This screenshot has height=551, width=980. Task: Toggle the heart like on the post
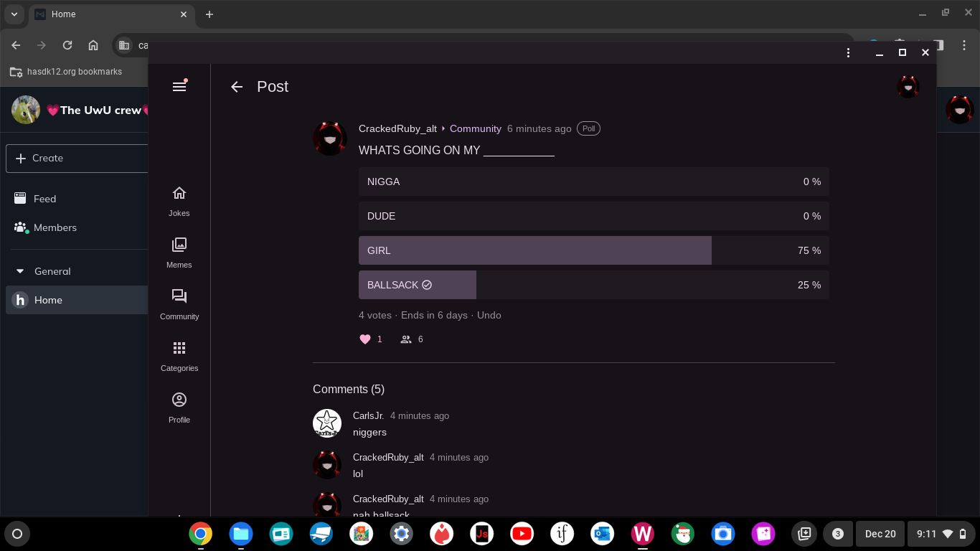point(365,339)
